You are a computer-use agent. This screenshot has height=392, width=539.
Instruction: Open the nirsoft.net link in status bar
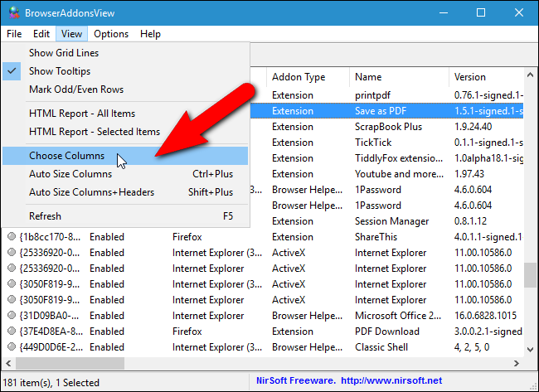391,380
